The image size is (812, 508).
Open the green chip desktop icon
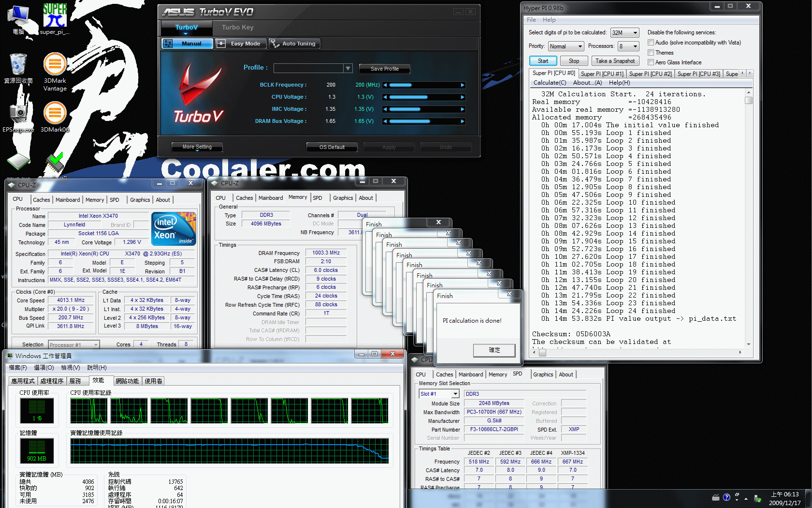coord(18,161)
